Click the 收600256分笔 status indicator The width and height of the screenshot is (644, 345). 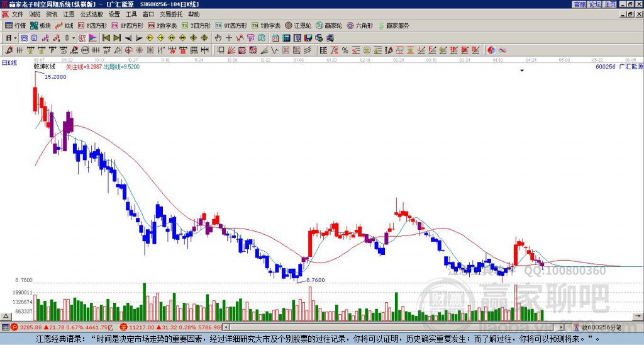tap(597, 327)
